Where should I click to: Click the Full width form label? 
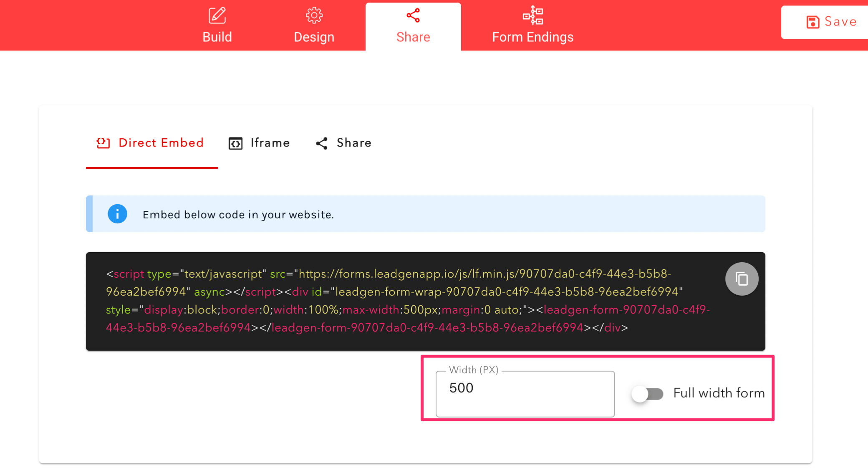click(719, 393)
